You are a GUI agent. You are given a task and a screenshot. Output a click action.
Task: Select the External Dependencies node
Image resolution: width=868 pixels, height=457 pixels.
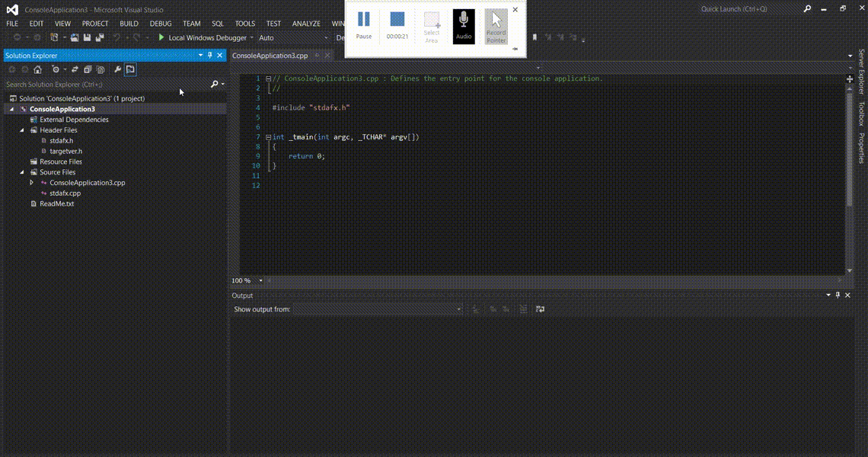click(x=74, y=120)
